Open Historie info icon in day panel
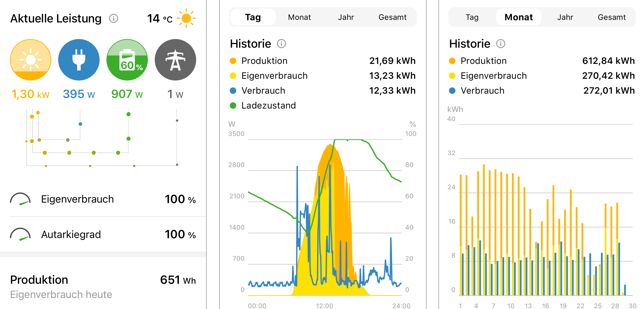 (281, 44)
